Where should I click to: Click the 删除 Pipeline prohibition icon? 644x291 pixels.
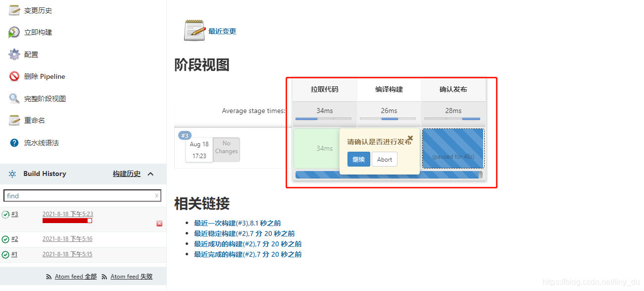(14, 76)
